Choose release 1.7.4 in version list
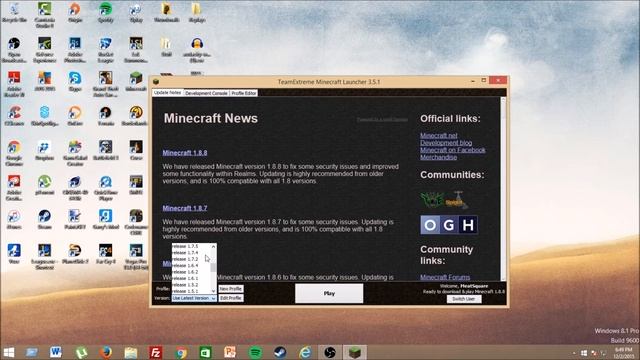Image resolution: width=640 pixels, height=360 pixels. 191,253
